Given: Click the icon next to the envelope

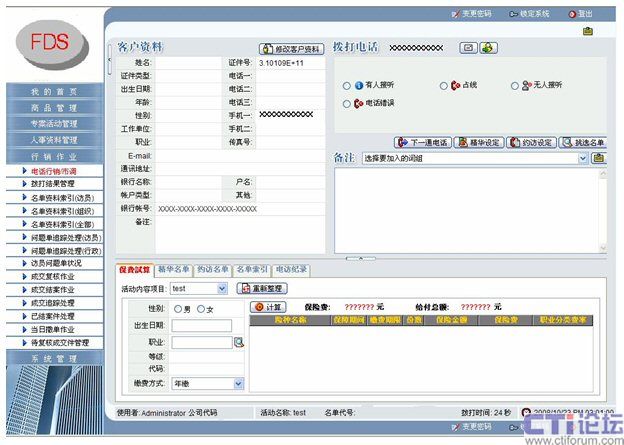Looking at the screenshot, I should 488,47.
